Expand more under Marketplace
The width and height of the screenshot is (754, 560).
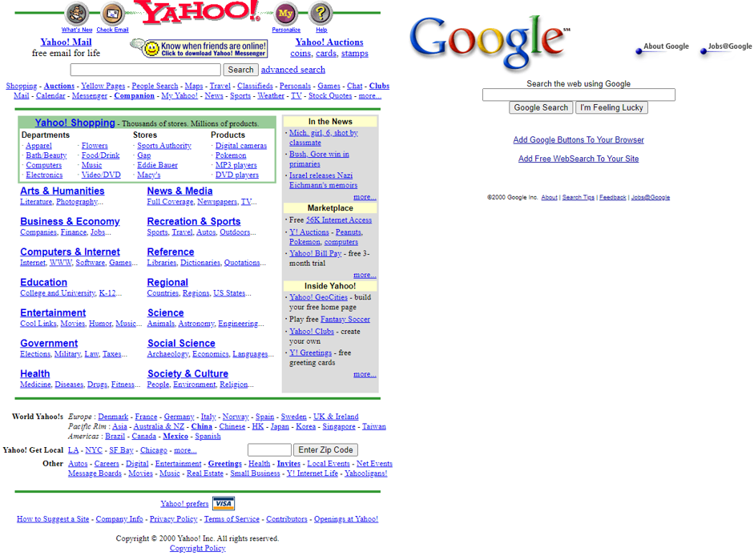click(x=365, y=275)
